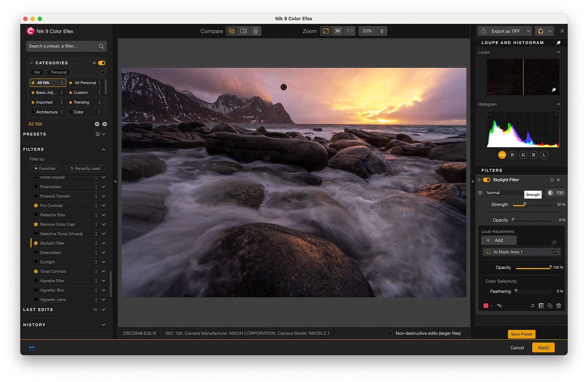Screen dimensions: 588x382
Task: Click the mask settings list icon
Action: (x=499, y=306)
